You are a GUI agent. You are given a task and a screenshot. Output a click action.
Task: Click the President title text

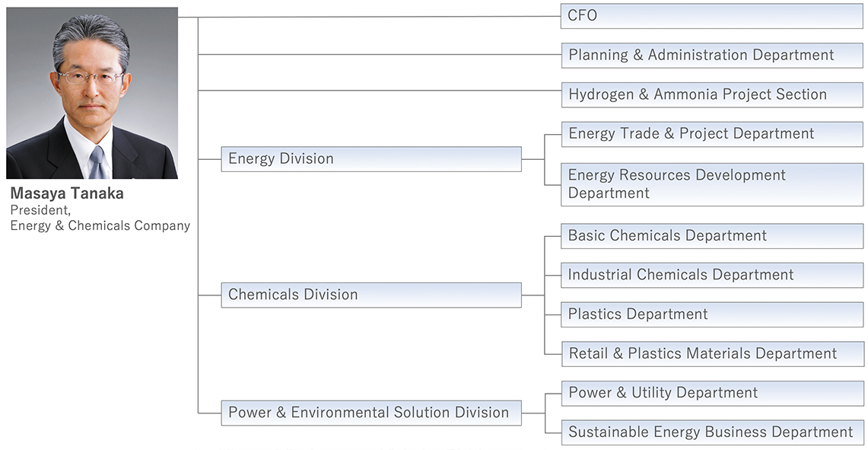[40, 210]
